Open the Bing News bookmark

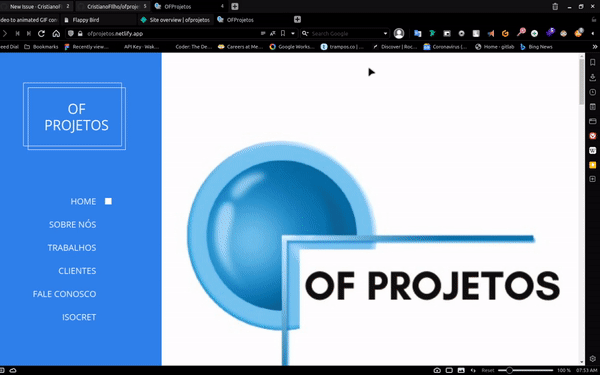[536, 47]
